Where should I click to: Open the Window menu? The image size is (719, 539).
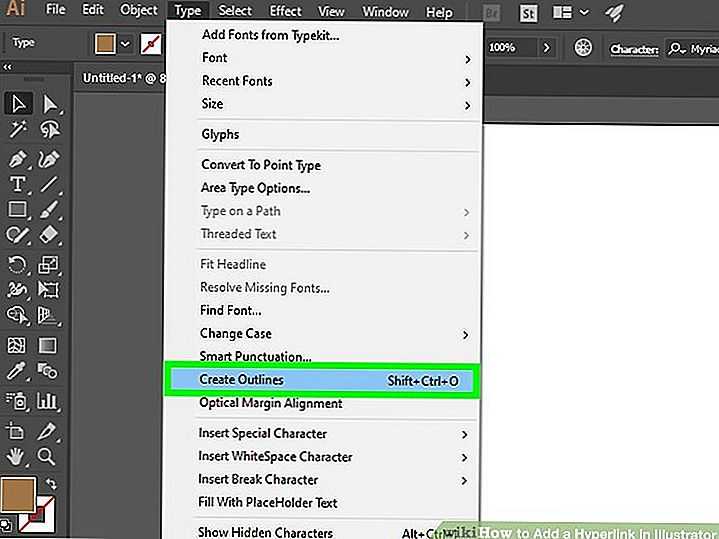[385, 11]
